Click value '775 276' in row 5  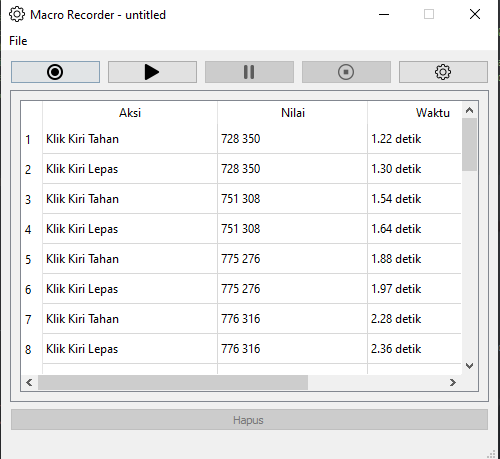click(241, 259)
